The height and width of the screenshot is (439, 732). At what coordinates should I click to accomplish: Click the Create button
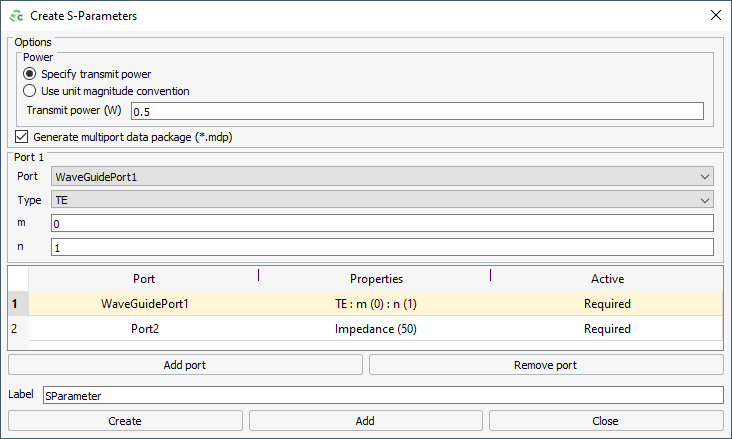point(125,421)
